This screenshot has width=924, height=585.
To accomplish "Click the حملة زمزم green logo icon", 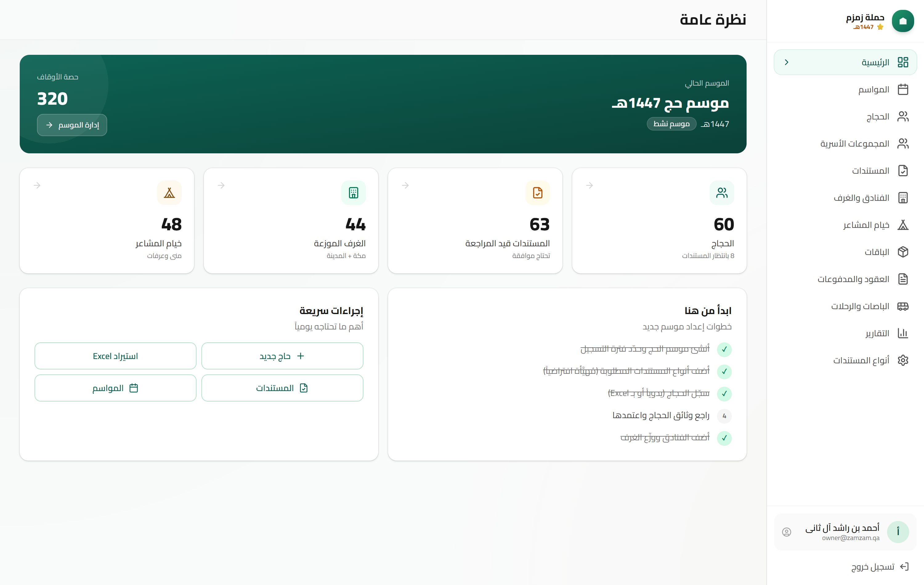I will [x=902, y=21].
